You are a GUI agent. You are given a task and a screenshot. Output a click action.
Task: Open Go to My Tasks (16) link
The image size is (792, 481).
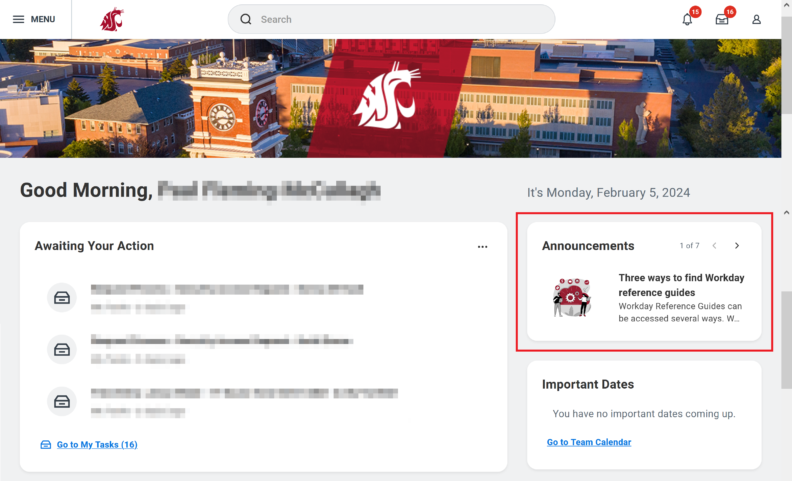pyautogui.click(x=96, y=444)
